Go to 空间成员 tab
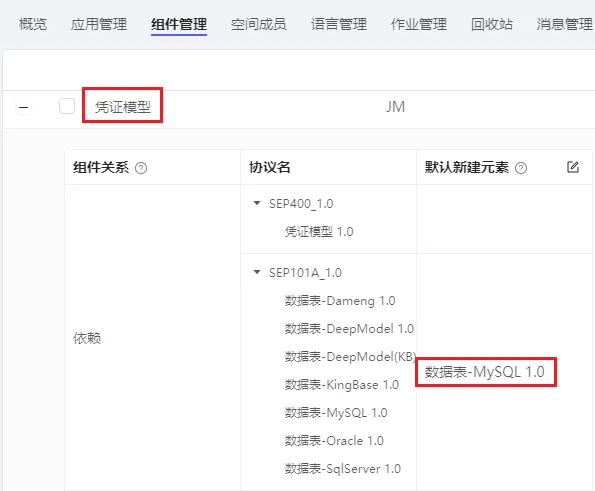Viewport: 595px width, 491px height. point(258,24)
